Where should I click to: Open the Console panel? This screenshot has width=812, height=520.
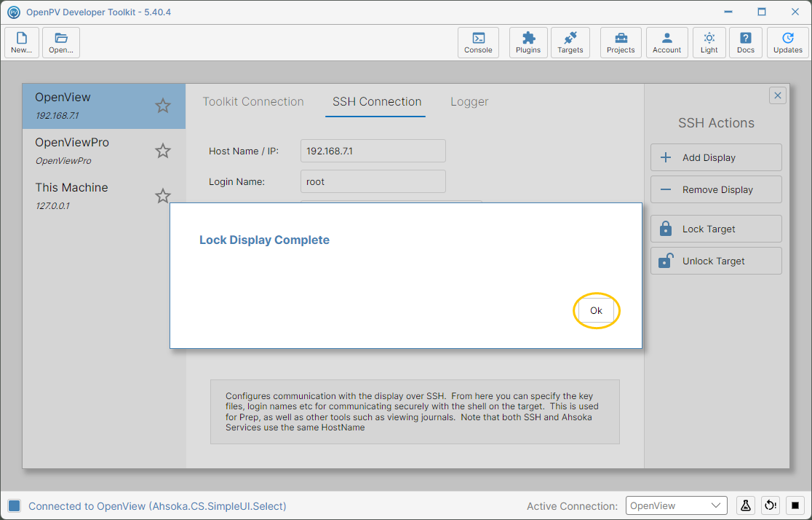[478, 42]
